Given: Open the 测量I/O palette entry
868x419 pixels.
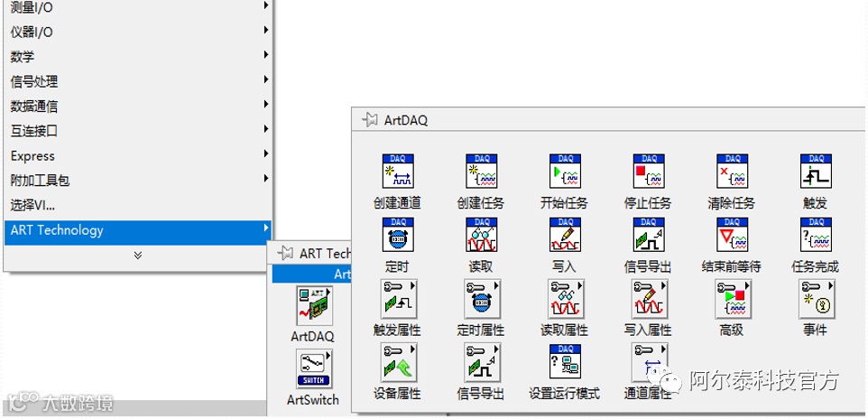Looking at the screenshot, I should (138, 7).
